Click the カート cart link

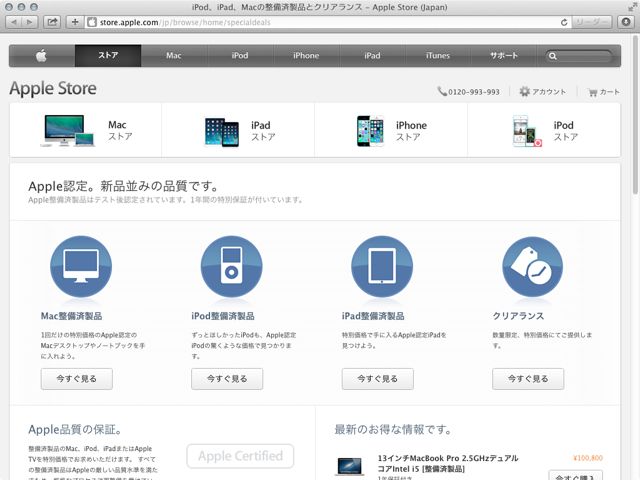coord(609,92)
